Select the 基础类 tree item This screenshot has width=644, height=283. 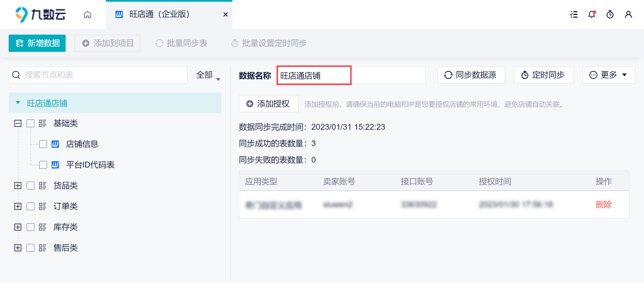tap(66, 123)
